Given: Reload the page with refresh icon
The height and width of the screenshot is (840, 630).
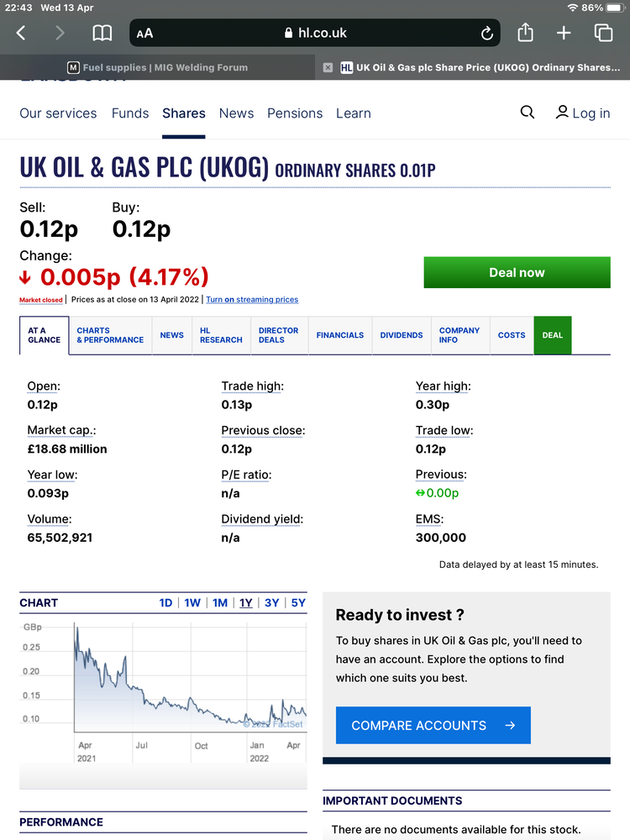Looking at the screenshot, I should pyautogui.click(x=486, y=34).
